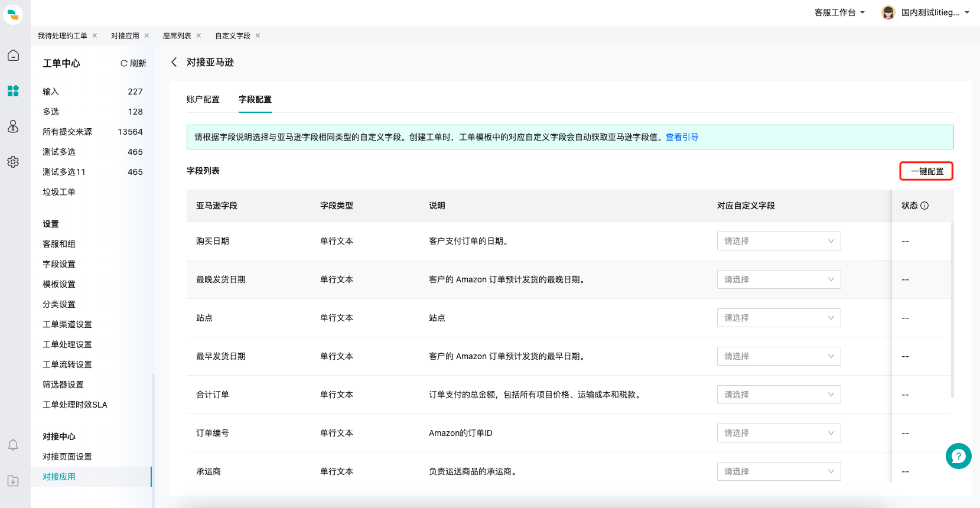
Task: Close the 对接应用 tab
Action: coord(146,35)
